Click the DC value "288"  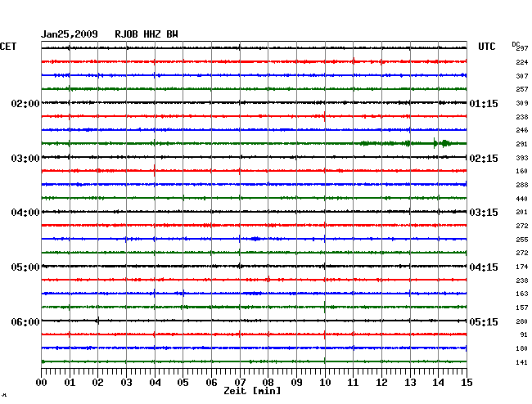click(522, 185)
